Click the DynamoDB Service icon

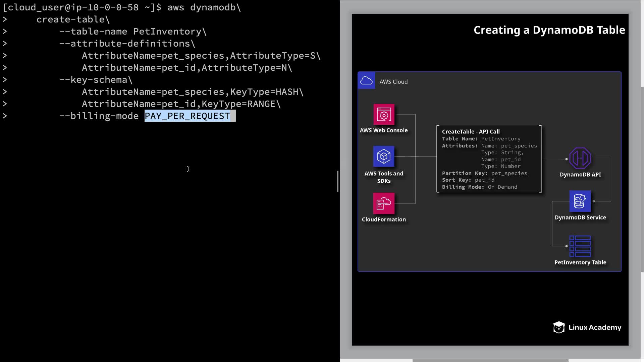[580, 201]
